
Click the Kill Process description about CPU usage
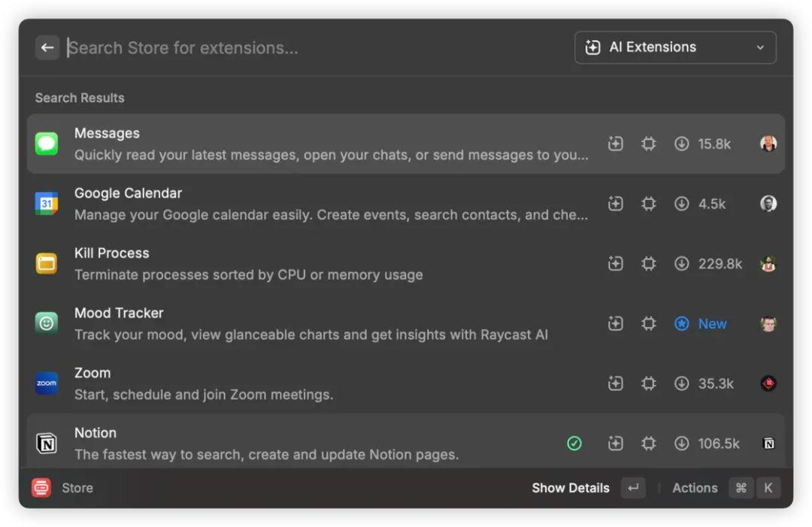[249, 275]
